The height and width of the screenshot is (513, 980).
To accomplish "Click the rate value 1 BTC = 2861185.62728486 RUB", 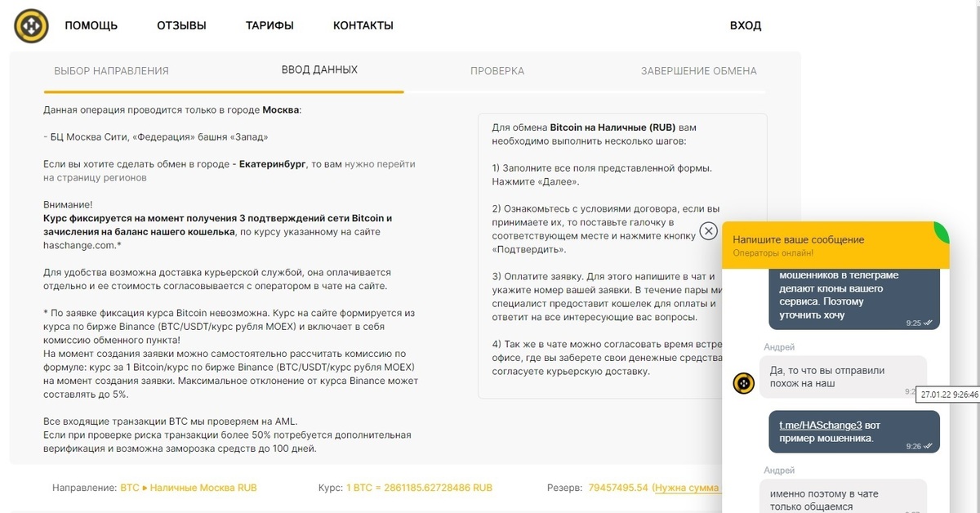I will 420,488.
